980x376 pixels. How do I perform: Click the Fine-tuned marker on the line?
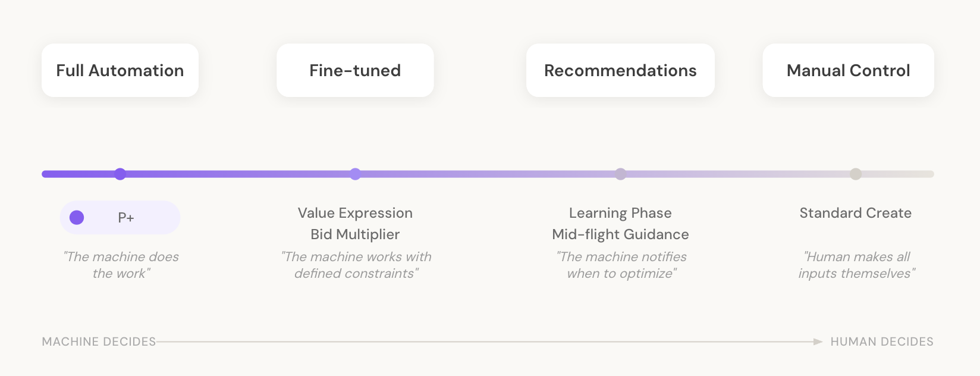355,174
